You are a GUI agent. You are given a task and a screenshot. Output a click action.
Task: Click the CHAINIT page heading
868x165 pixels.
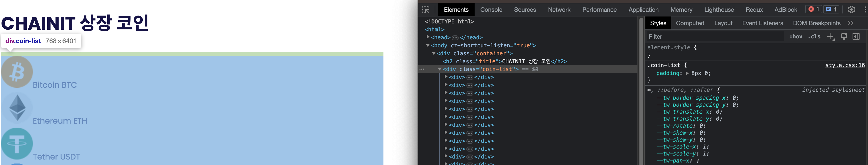point(75,23)
